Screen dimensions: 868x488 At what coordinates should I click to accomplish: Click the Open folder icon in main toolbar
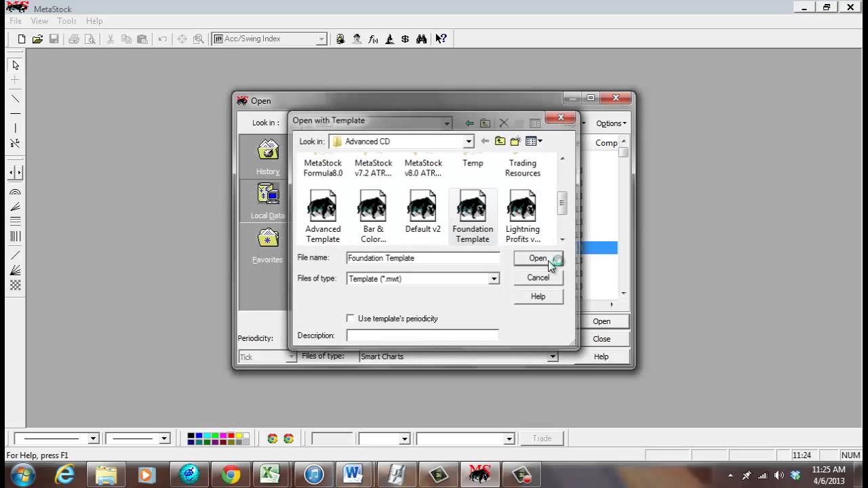coord(38,39)
